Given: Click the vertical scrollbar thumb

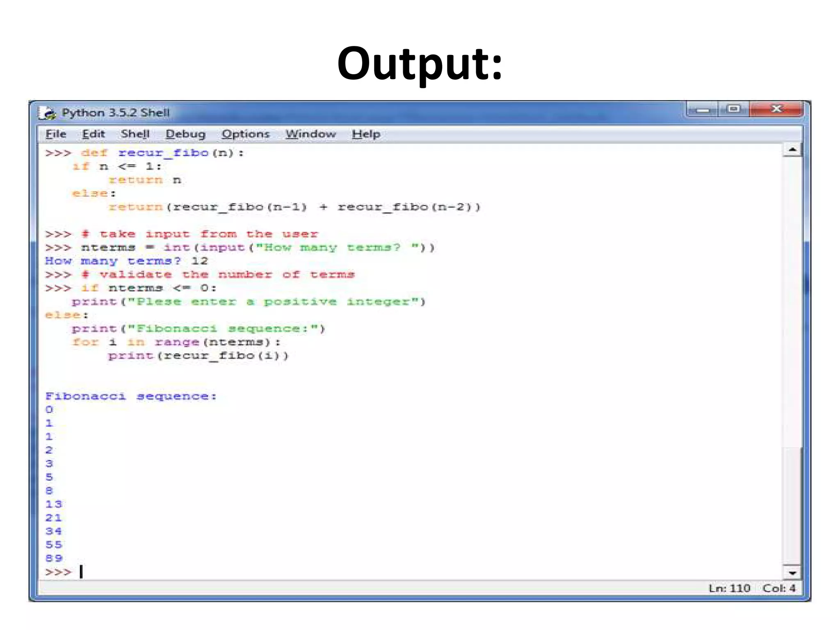Looking at the screenshot, I should (x=792, y=504).
